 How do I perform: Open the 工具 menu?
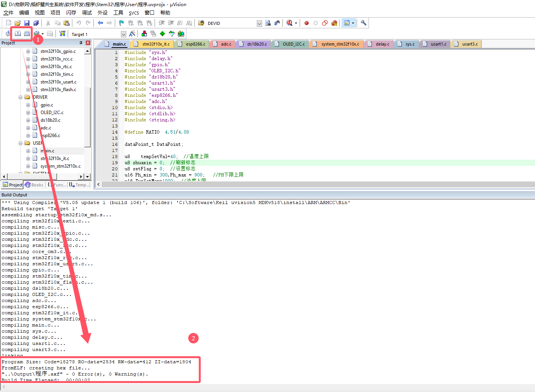(x=118, y=13)
